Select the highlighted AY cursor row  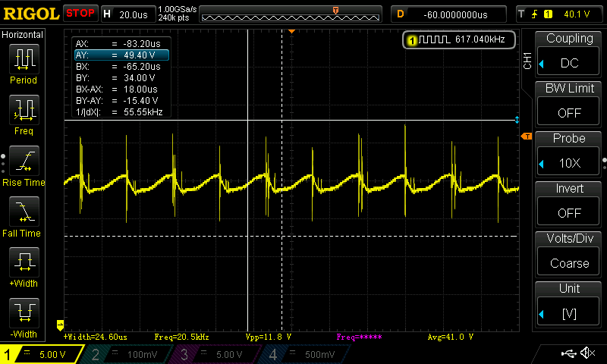click(121, 55)
